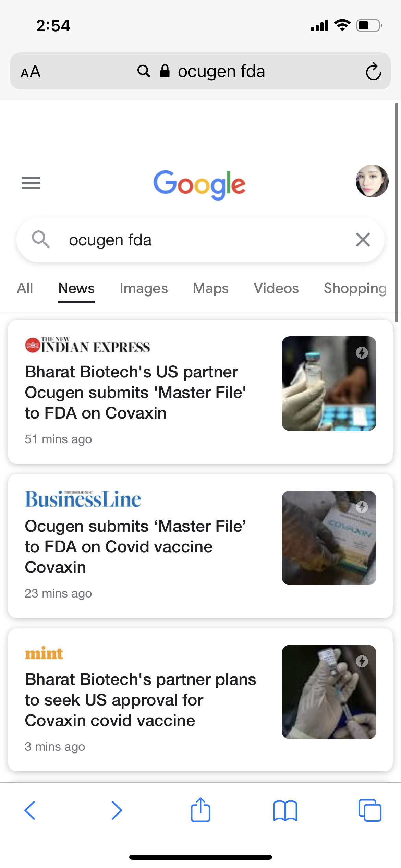Open mint article on Covaxin US approval
Screen dimensions: 401x868
coord(141,700)
